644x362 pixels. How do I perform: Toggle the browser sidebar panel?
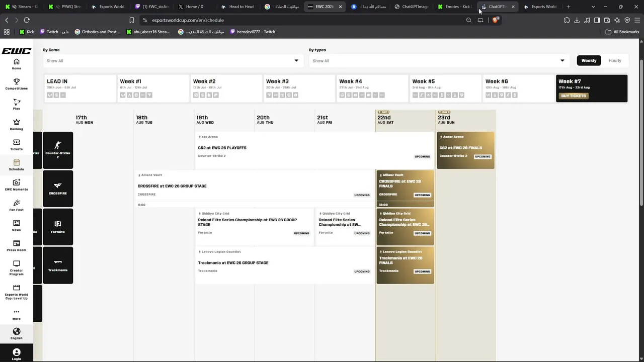(597, 20)
